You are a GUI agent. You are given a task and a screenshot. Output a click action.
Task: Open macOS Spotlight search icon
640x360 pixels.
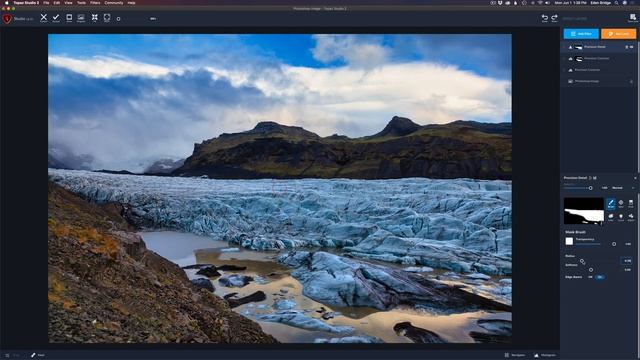(616, 3)
